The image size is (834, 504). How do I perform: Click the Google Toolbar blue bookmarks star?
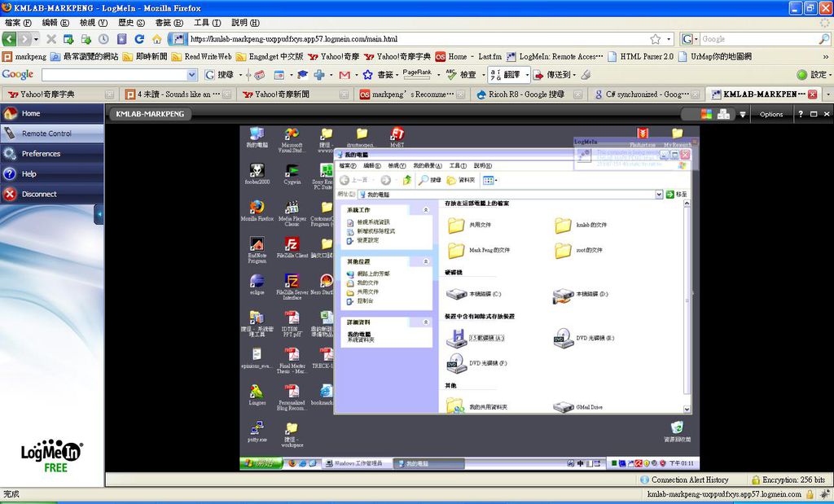pos(367,75)
